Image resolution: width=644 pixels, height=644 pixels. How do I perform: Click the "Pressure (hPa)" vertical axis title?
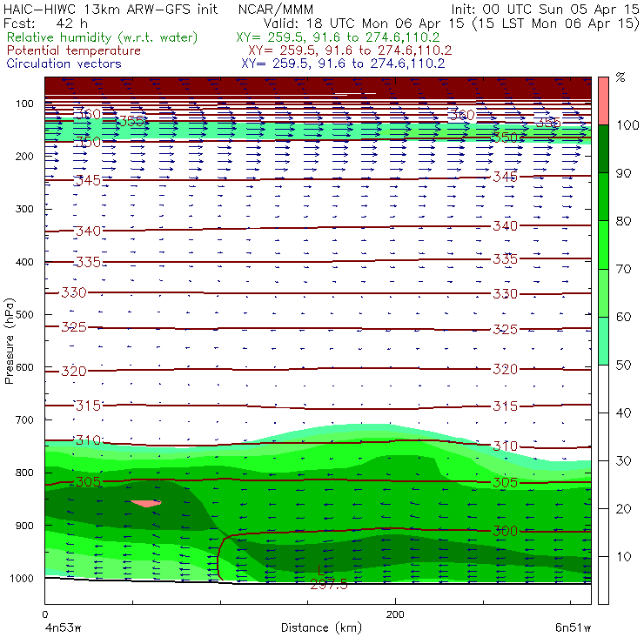pos(10,341)
